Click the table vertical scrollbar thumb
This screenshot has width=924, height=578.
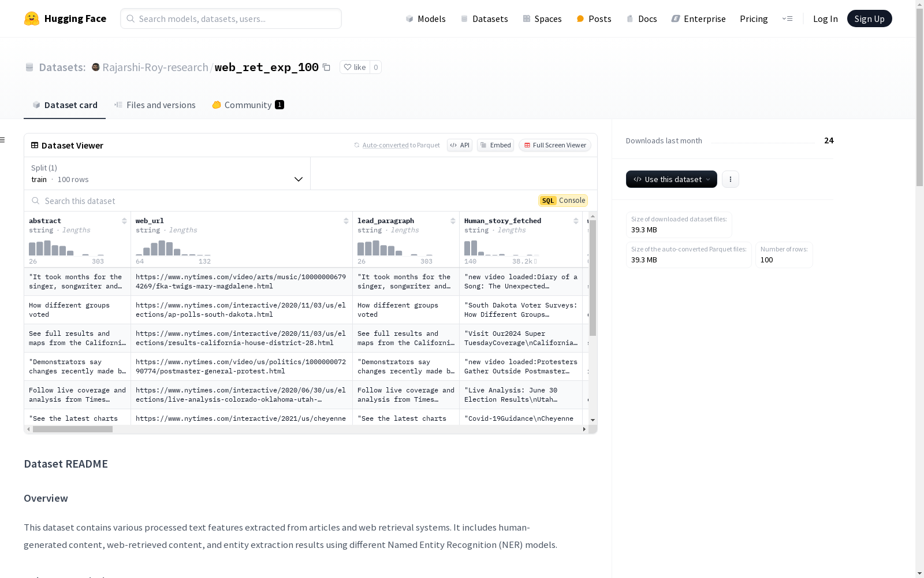click(593, 277)
